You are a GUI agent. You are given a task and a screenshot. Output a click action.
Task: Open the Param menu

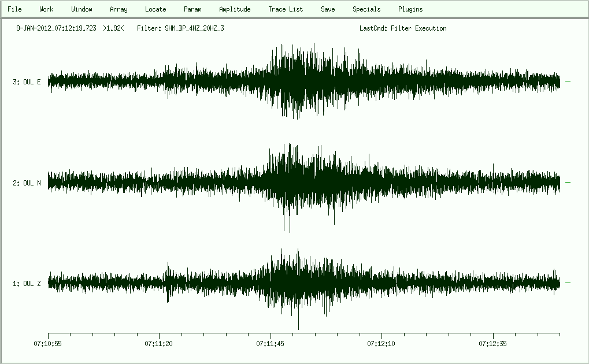pyautogui.click(x=192, y=9)
